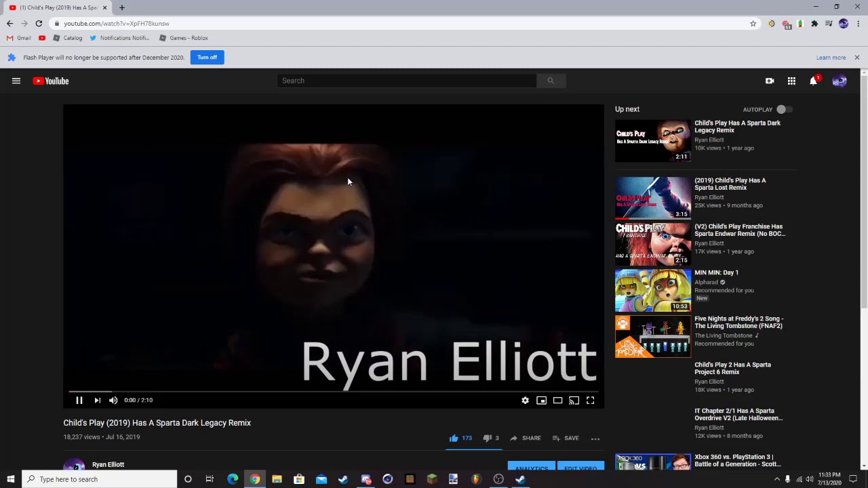This screenshot has height=488, width=868.
Task: Open the Windows action center
Action: click(853, 479)
